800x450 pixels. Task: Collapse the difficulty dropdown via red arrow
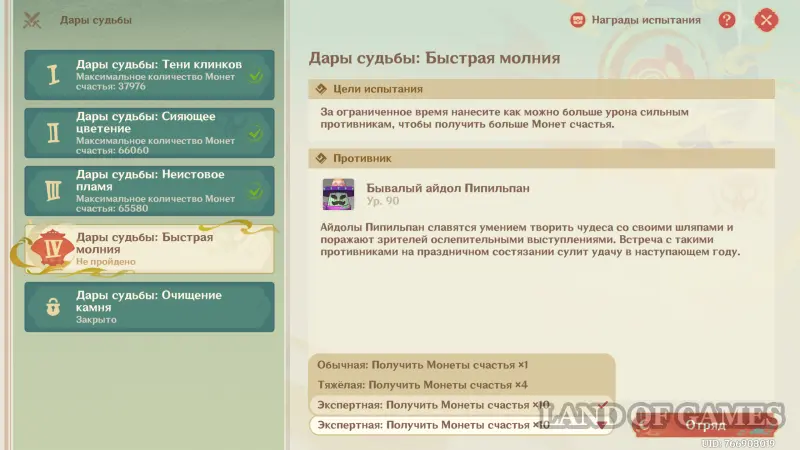[602, 426]
